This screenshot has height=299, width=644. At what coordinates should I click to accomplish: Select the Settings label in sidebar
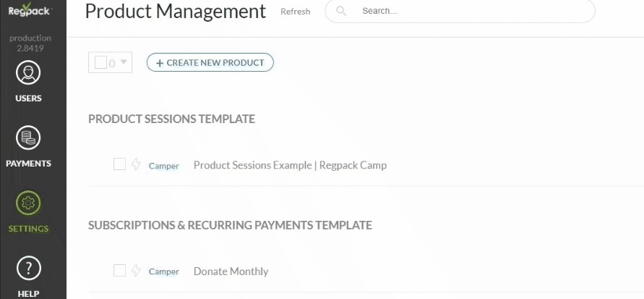tap(28, 229)
